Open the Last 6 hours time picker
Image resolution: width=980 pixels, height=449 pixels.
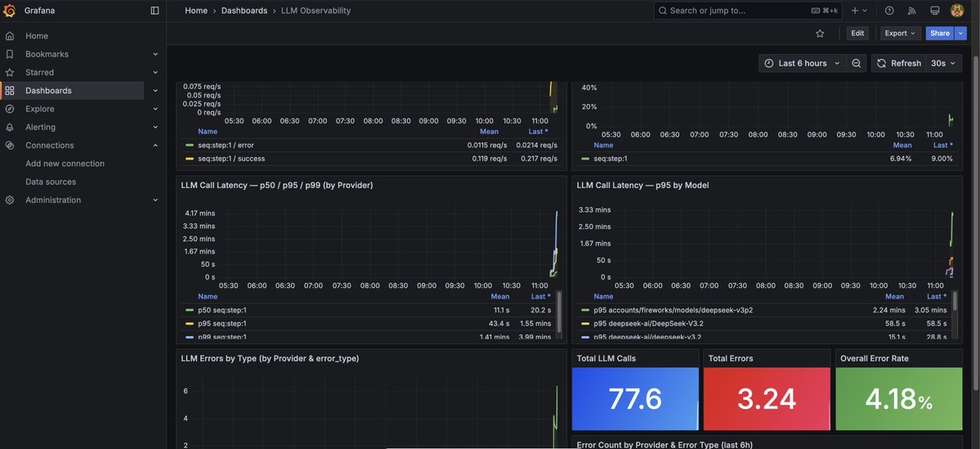tap(803, 63)
